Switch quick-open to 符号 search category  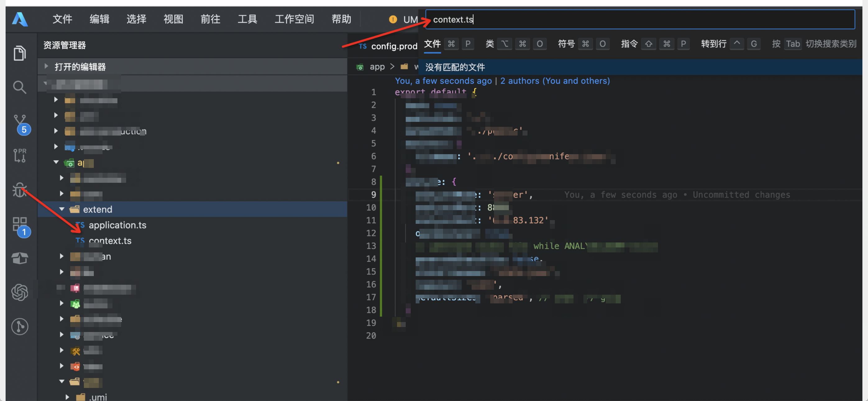(566, 44)
